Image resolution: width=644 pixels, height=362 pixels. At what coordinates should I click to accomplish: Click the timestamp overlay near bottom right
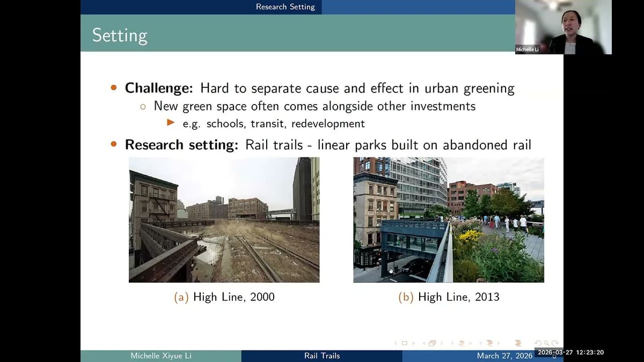pos(570,352)
